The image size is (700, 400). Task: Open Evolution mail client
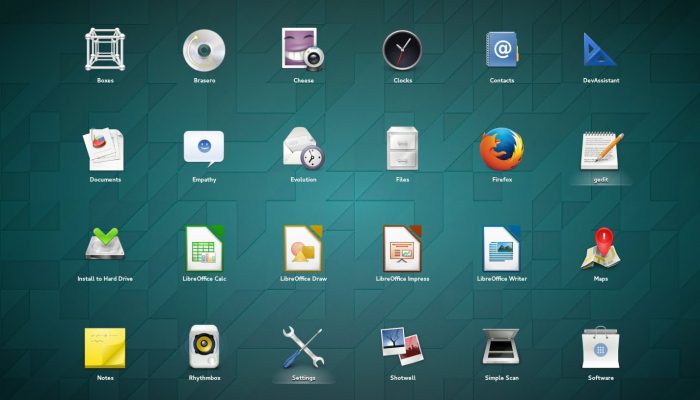pyautogui.click(x=304, y=149)
